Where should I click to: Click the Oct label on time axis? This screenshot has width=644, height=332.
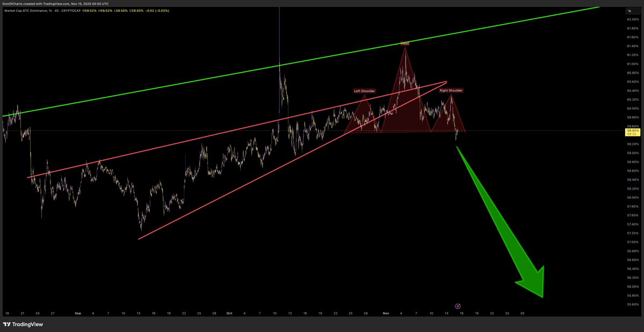pyautogui.click(x=229, y=313)
